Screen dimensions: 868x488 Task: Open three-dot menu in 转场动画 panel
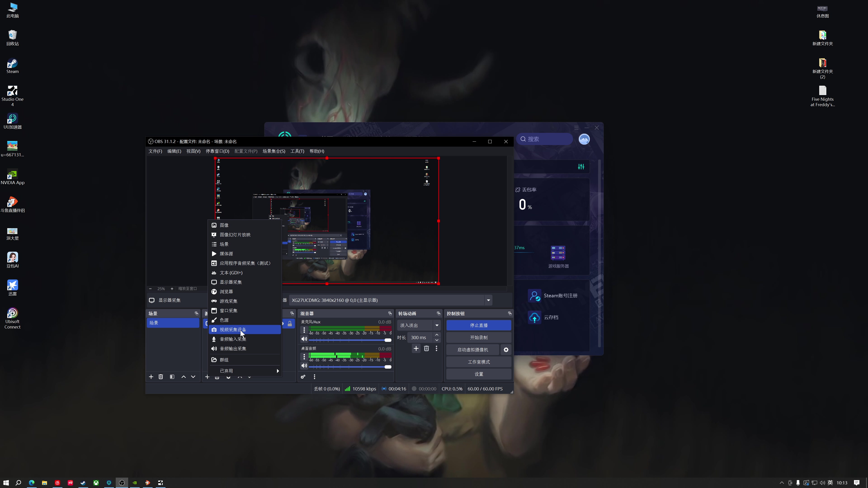click(x=436, y=349)
